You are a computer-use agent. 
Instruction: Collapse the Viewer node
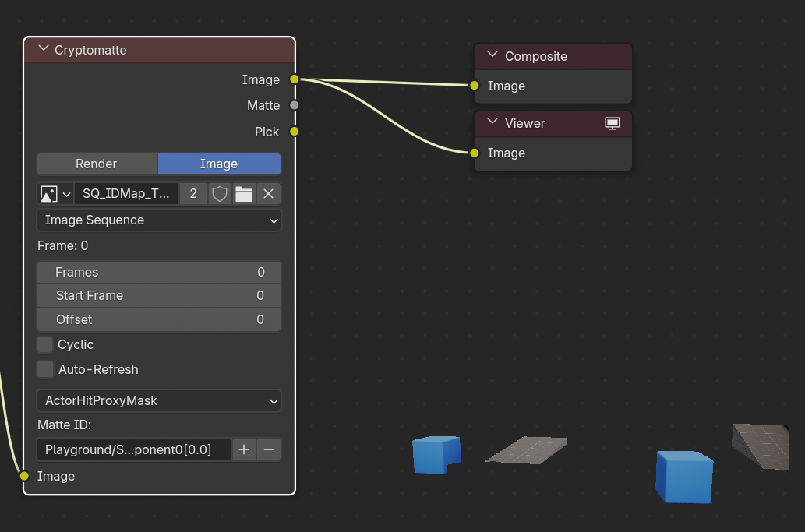(x=492, y=123)
